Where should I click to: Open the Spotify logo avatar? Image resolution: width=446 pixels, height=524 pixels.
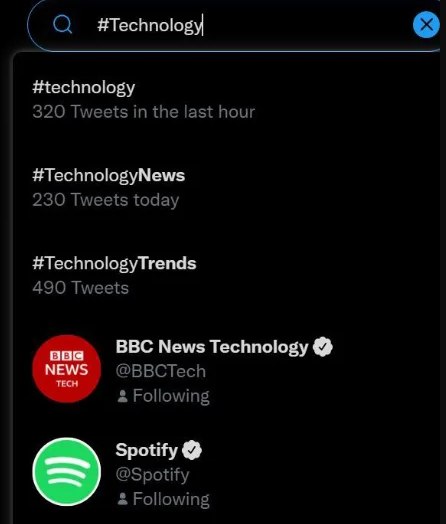67,472
